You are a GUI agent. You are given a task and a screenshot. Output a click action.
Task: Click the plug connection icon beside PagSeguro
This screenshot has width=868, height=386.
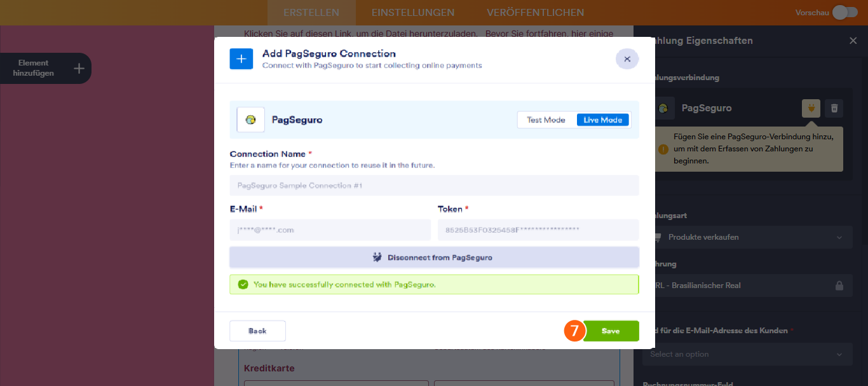811,108
